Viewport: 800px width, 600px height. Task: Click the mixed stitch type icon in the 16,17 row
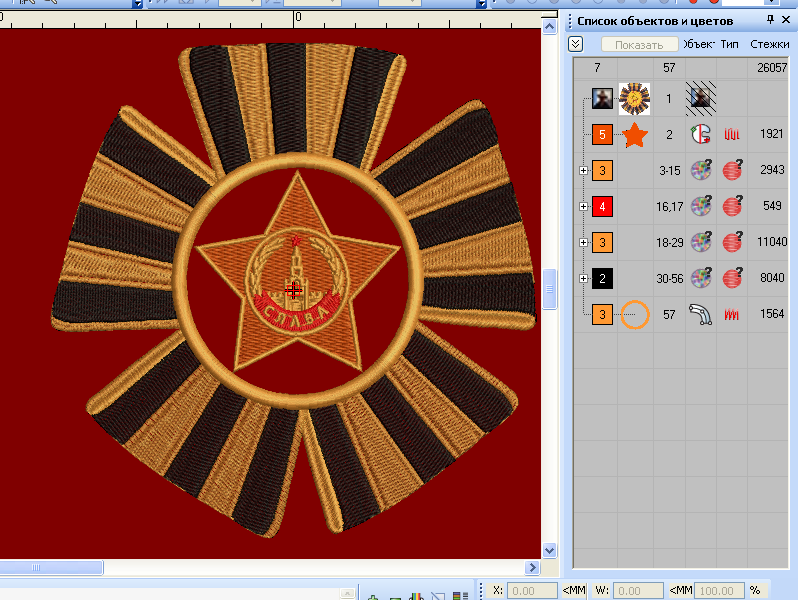click(x=732, y=206)
